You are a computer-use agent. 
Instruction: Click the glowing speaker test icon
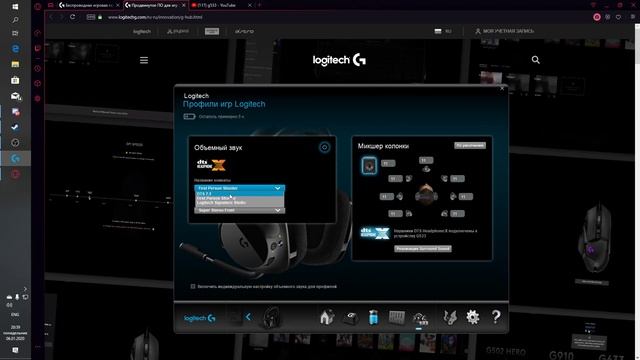(369, 165)
